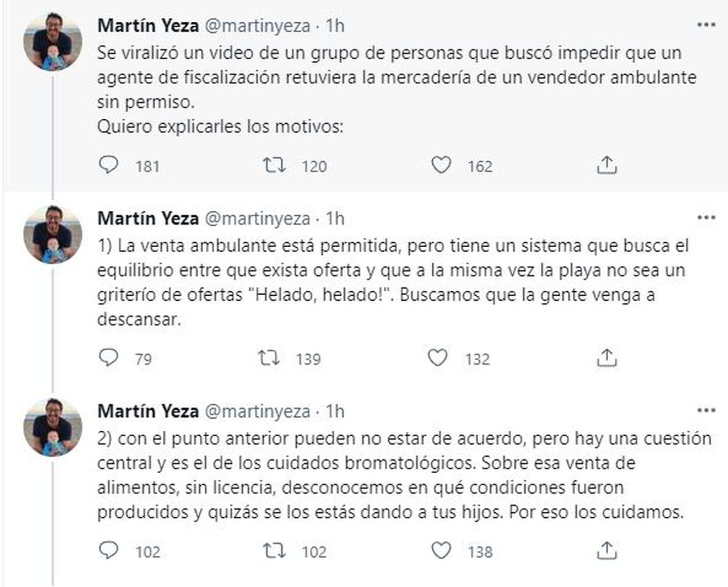Retweet the tweet with 139 retweets

click(x=268, y=358)
